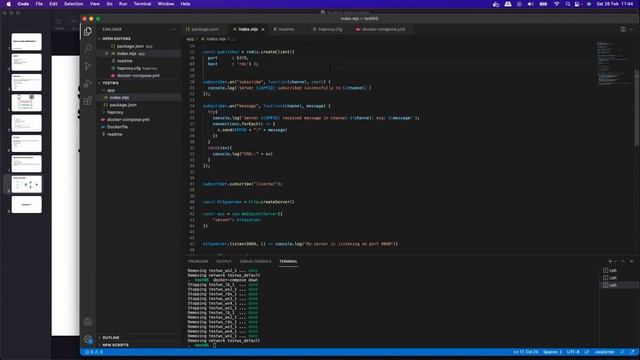
Task: Open the Apple menu
Action: (x=9, y=4)
